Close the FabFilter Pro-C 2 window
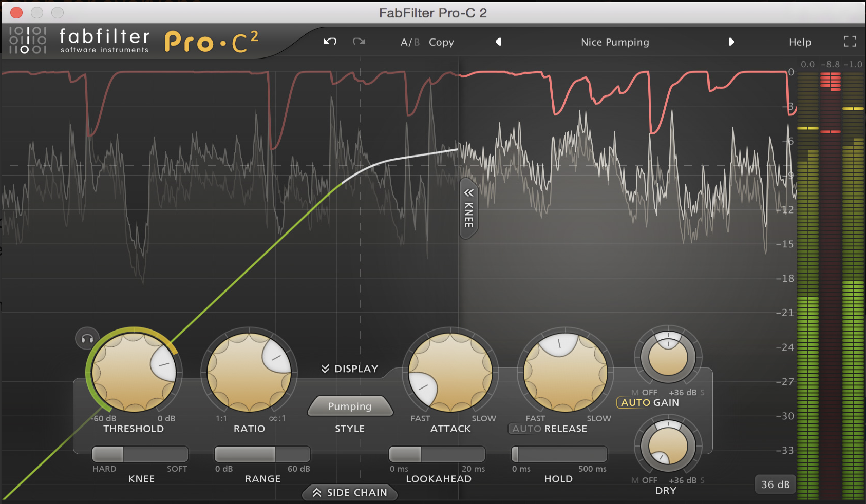This screenshot has width=866, height=504. [16, 12]
